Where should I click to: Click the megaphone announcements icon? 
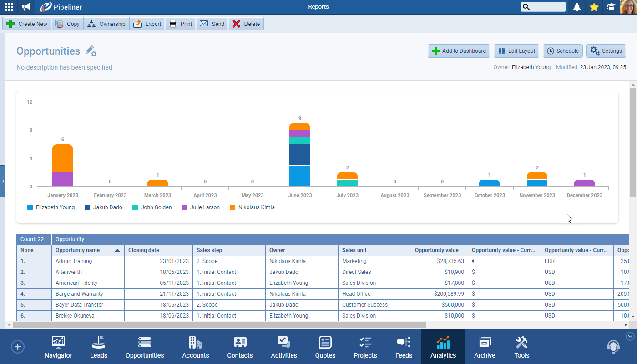point(26,7)
